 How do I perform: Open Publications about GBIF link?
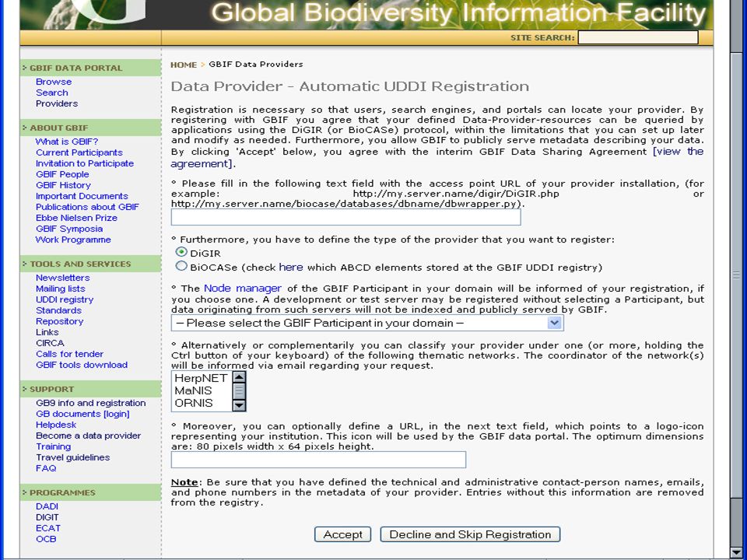point(87,208)
